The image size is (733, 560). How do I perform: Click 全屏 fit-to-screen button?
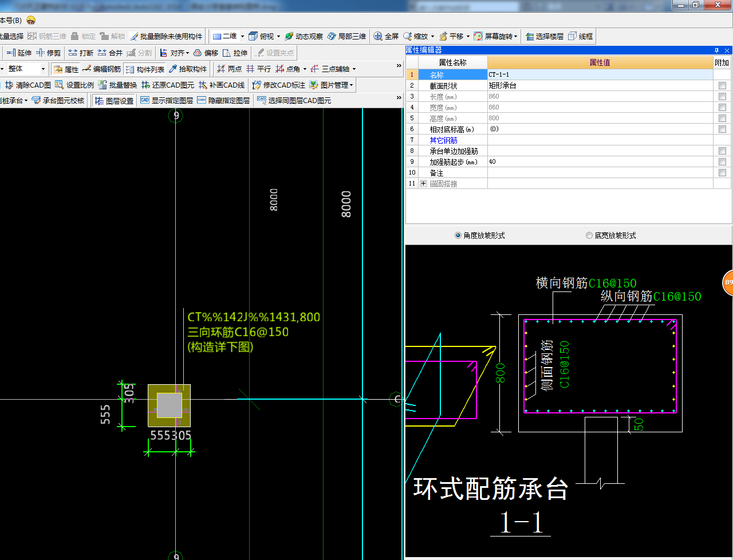click(386, 36)
